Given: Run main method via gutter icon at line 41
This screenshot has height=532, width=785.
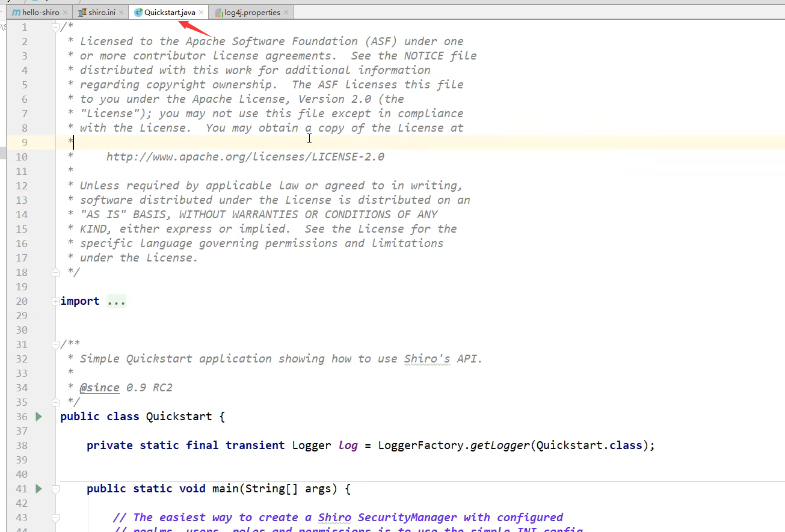Looking at the screenshot, I should click(39, 489).
